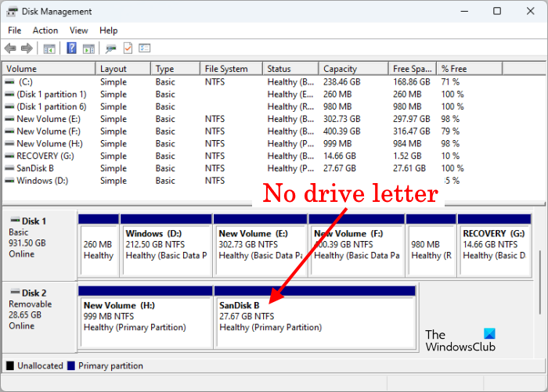Click the Disk 2 drive icon
The image size is (548, 392).
click(x=15, y=292)
